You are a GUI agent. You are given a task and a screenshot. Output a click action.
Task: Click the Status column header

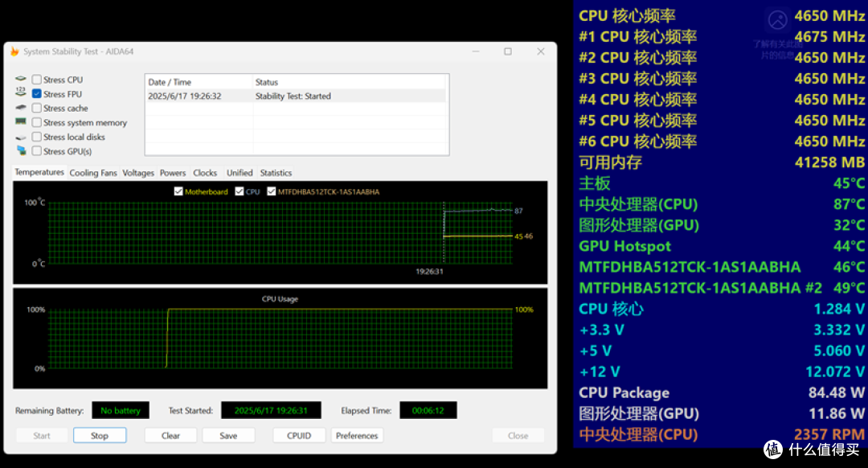350,82
